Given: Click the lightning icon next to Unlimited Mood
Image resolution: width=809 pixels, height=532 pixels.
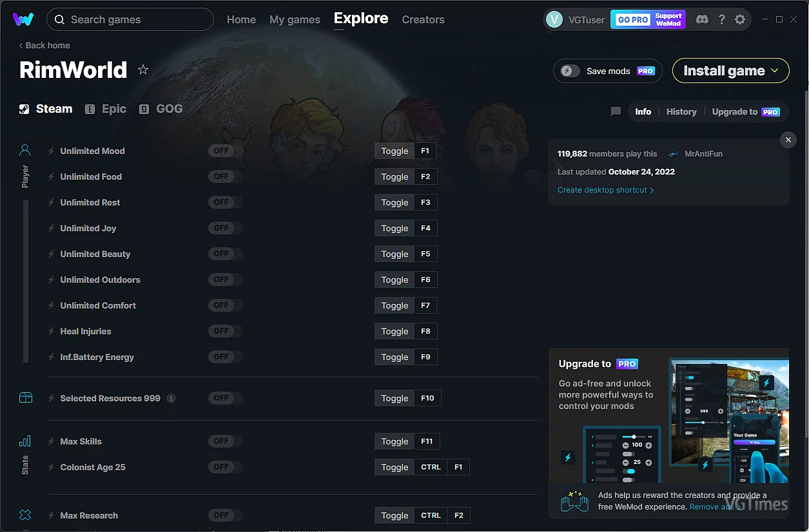Looking at the screenshot, I should [x=51, y=151].
